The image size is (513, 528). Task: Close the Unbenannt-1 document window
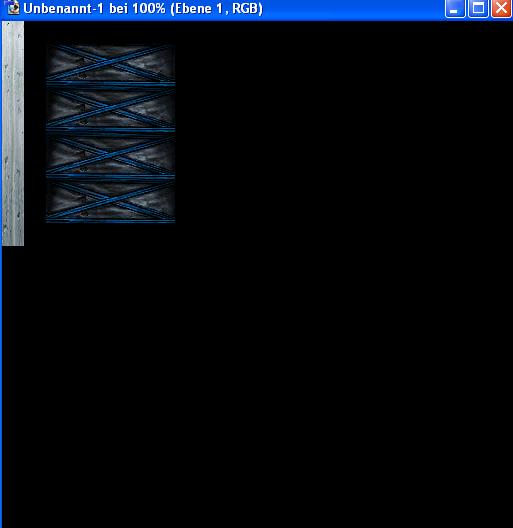tap(501, 8)
